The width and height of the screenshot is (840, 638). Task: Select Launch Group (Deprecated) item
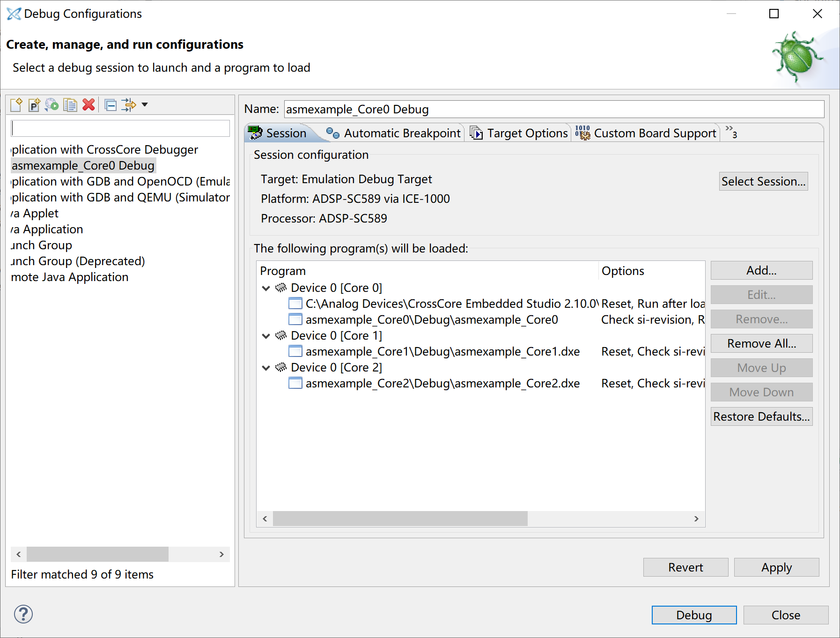[x=78, y=261]
